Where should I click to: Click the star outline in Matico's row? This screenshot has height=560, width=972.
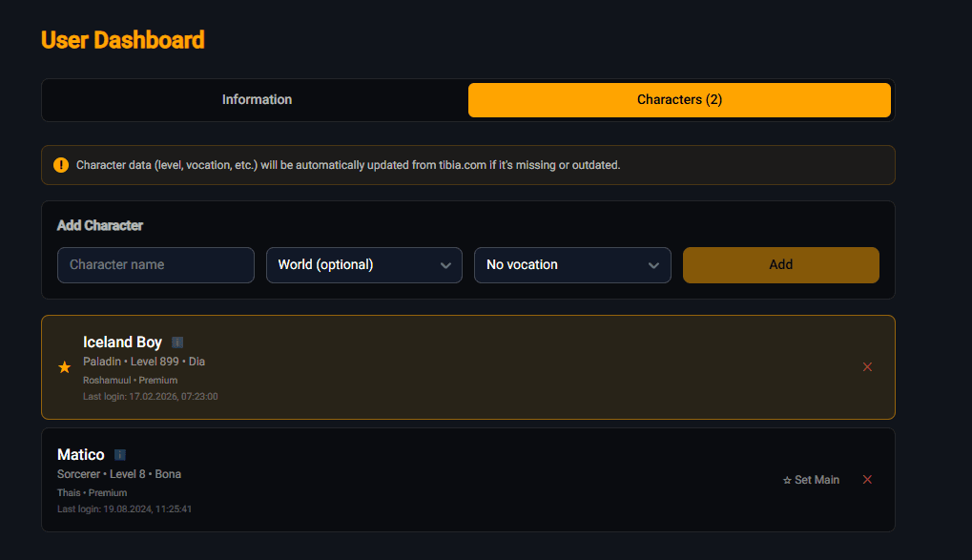click(x=787, y=480)
